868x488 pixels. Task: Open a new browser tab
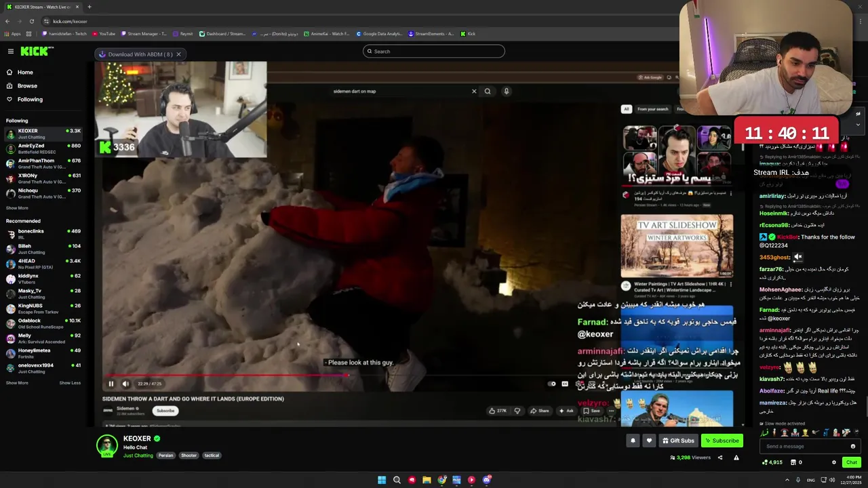(x=89, y=7)
